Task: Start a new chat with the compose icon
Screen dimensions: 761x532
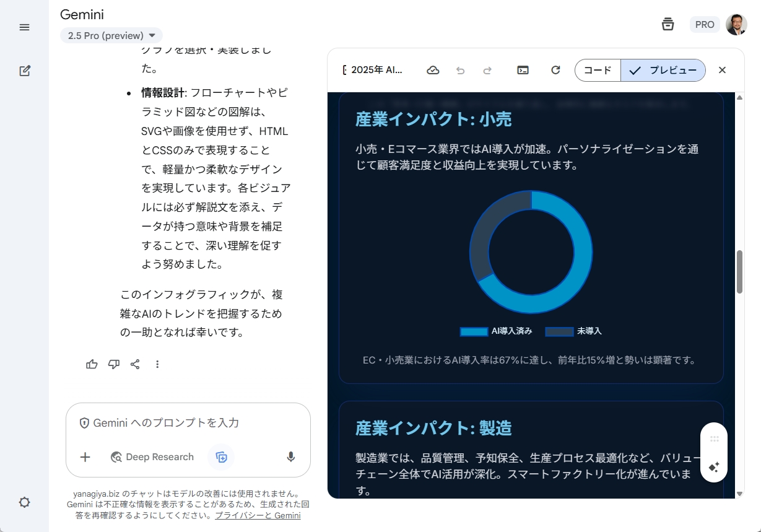Action: coord(24,71)
